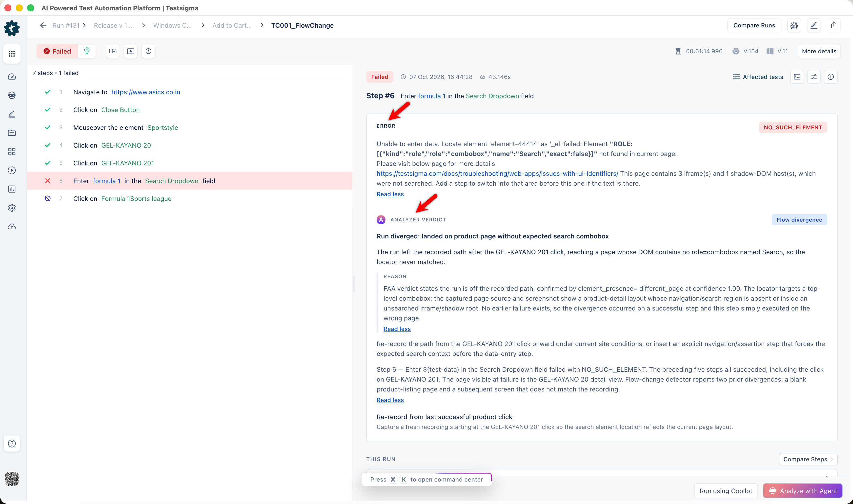Viewport: 853px width, 504px height.
Task: Click the green lightbulb insights icon
Action: click(87, 51)
